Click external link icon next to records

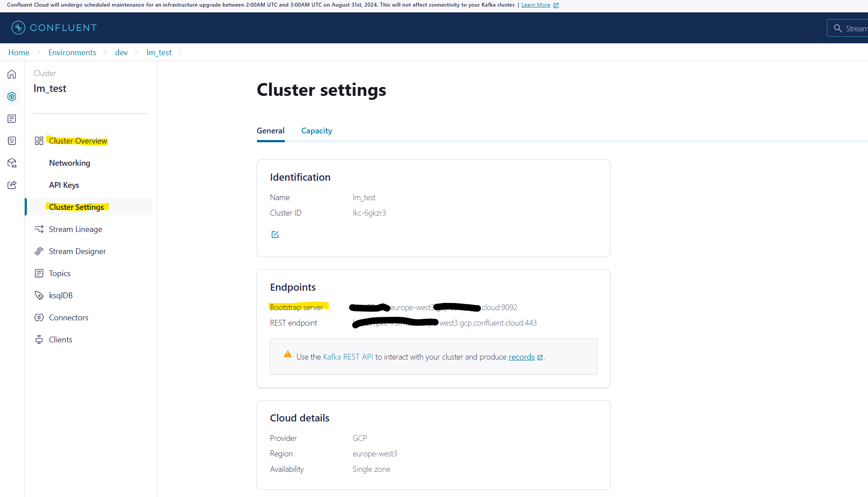coord(540,357)
